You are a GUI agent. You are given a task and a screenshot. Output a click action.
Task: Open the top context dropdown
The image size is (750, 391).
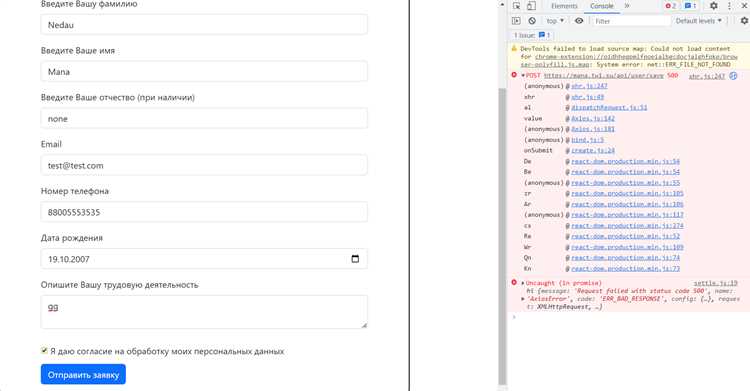555,21
